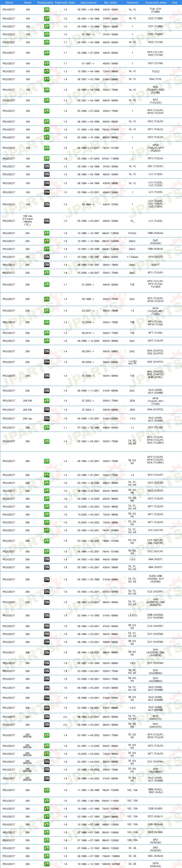Click the PB icon in the 306 Break NFT row
This screenshot has width=182, height=868.
47,754
